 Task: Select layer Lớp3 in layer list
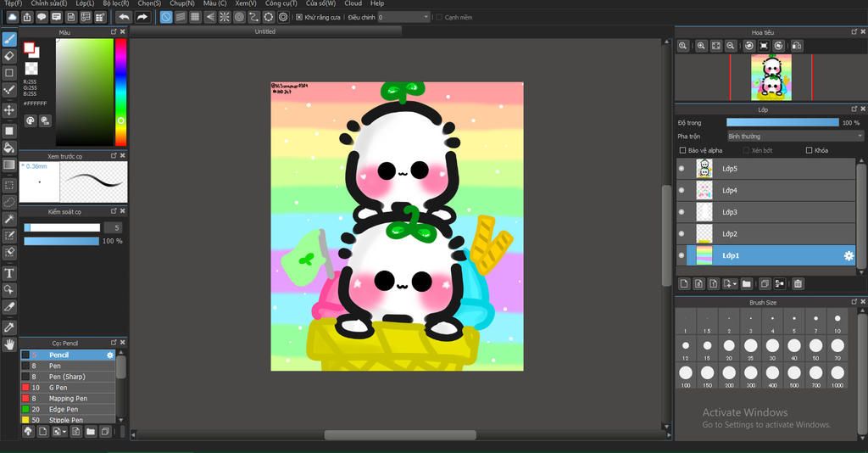(x=765, y=211)
